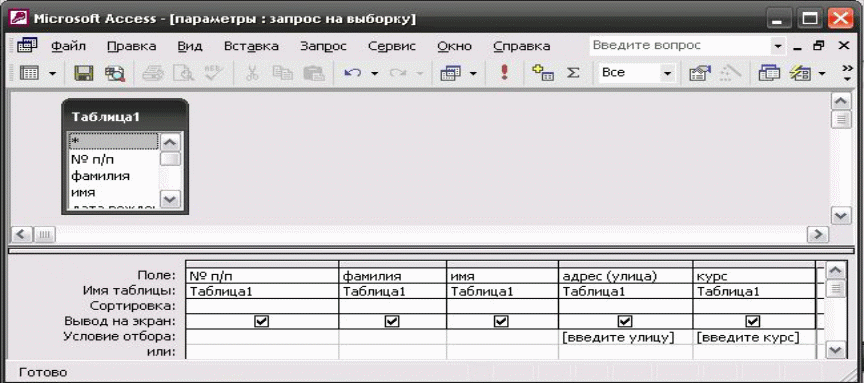Uncheck display for адрес (улица) column
Viewport: 864px width, 384px height.
click(624, 321)
